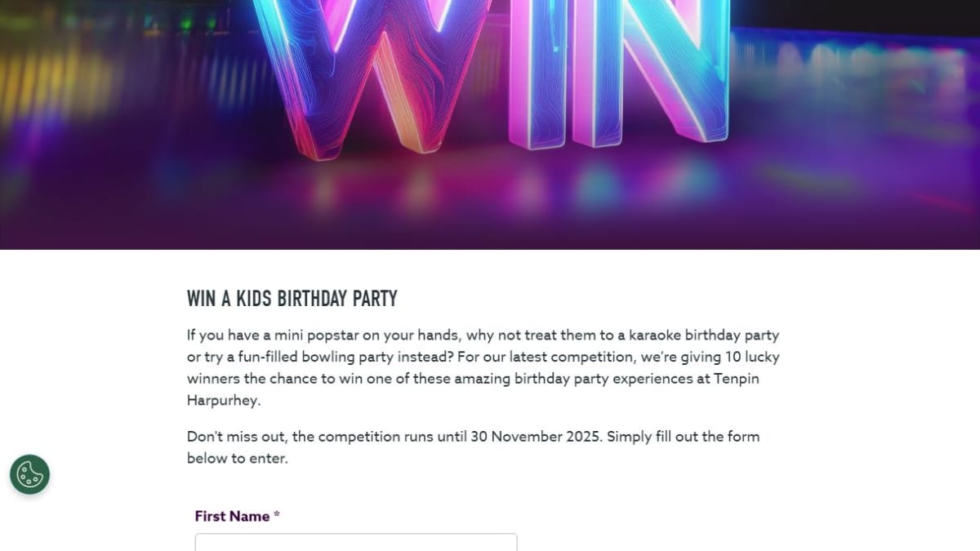Click the First Name field label
Viewport: 980px width, 551px height.
click(232, 516)
